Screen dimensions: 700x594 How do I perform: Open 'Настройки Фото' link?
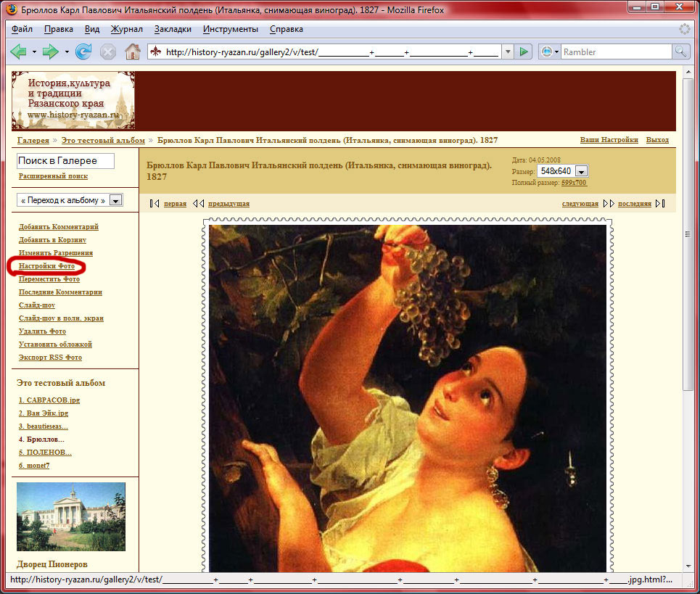[46, 266]
